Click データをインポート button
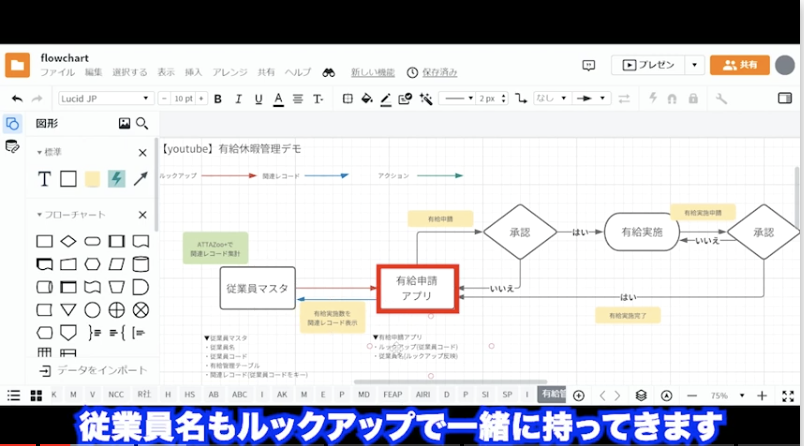The image size is (804, 446). pos(94,370)
